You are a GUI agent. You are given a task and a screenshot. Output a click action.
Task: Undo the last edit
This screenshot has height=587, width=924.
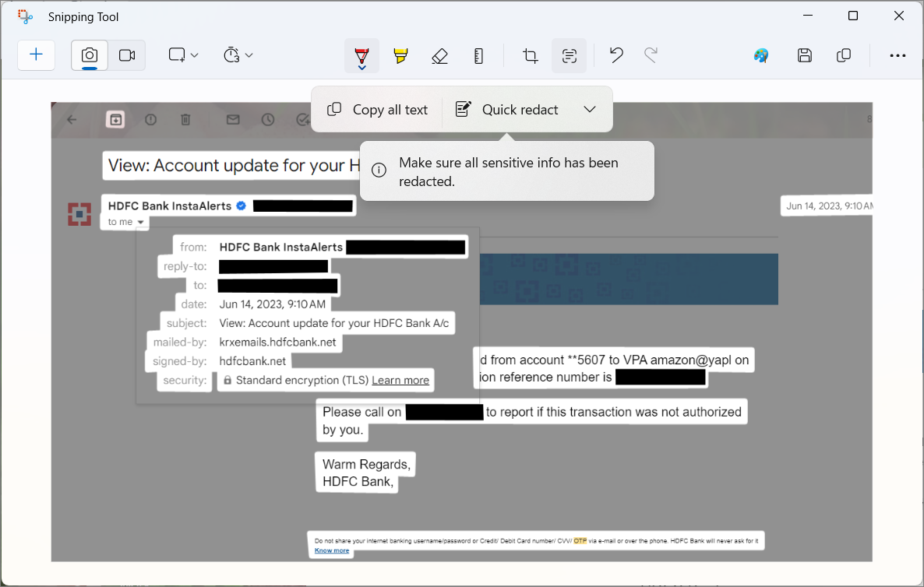(615, 55)
